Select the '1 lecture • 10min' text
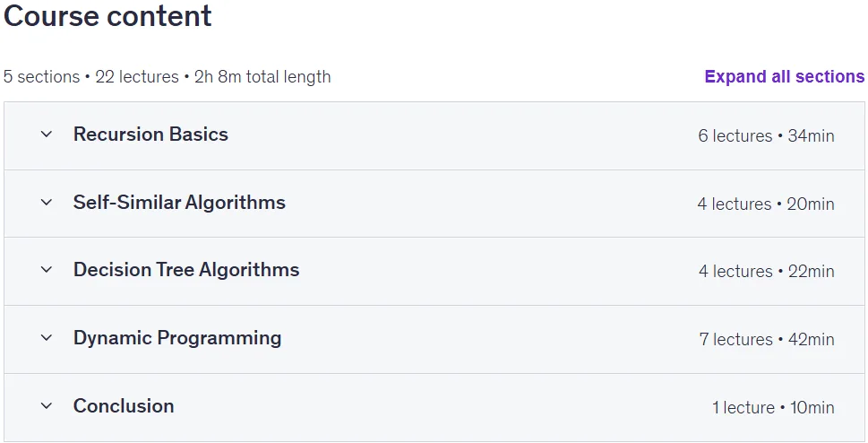This screenshot has height=443, width=868. pos(773,407)
